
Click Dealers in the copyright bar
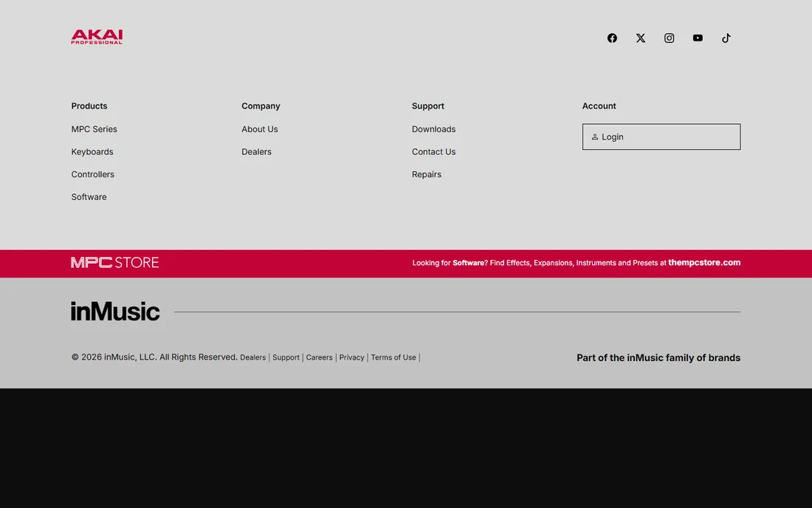252,357
